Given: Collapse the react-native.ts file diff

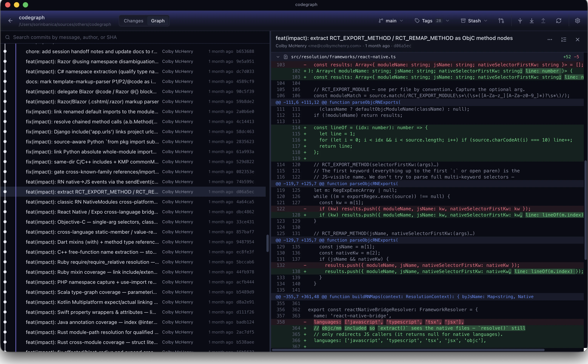Looking at the screenshot, I should pyautogui.click(x=278, y=57).
